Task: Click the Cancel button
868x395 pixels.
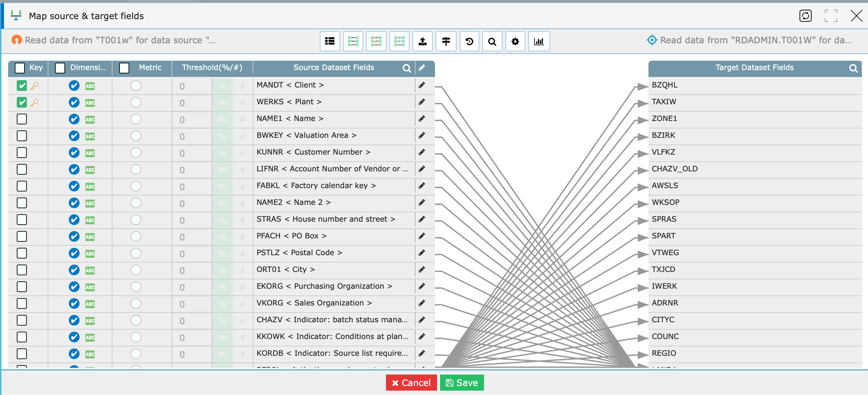Action: (411, 383)
